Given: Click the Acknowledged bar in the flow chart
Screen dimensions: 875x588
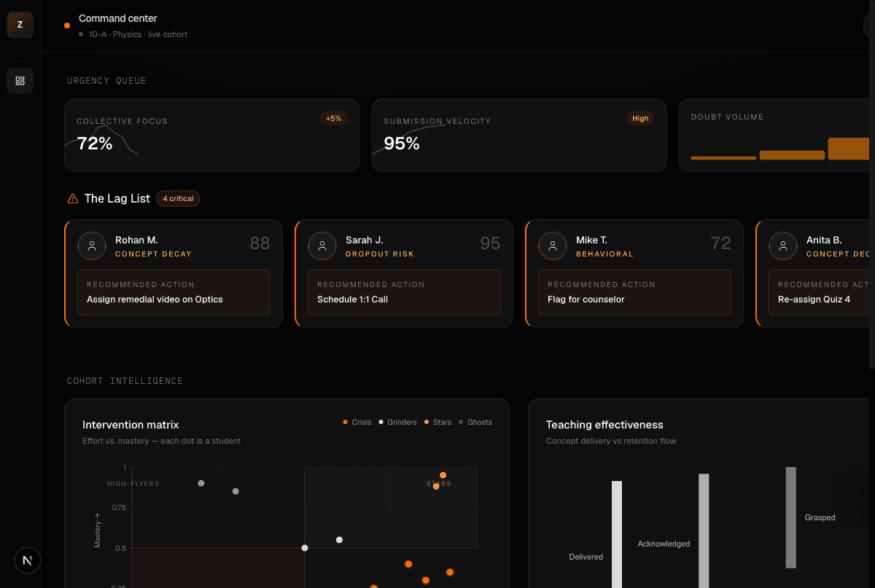Looking at the screenshot, I should tap(704, 531).
